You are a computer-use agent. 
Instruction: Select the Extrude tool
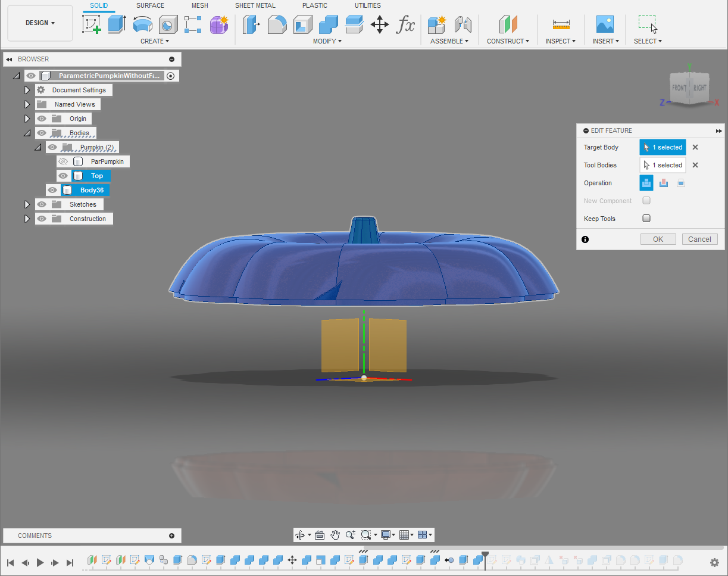(117, 24)
